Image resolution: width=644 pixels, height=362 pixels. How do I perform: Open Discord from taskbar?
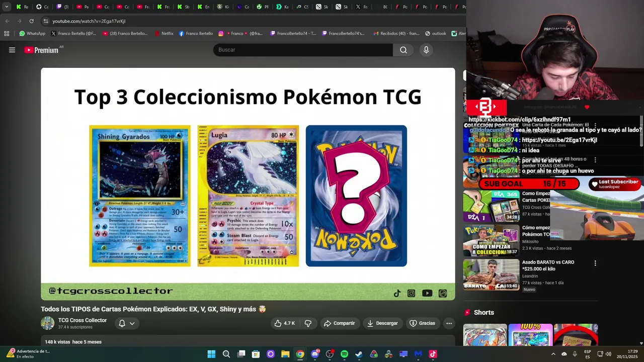315,354
